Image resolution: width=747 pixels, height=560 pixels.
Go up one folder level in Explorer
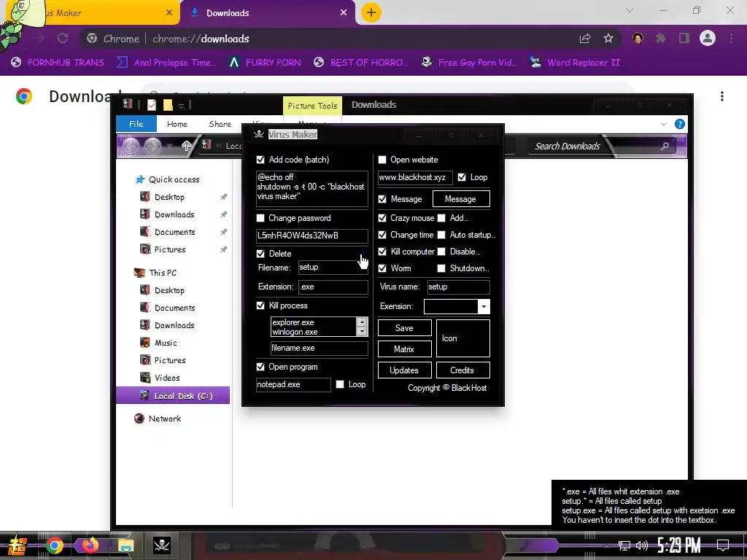pos(186,146)
